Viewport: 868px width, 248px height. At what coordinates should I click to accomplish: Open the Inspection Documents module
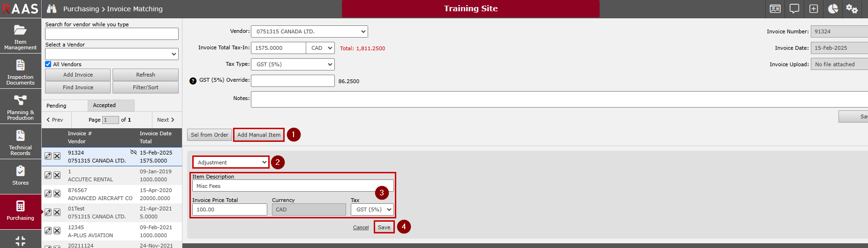pyautogui.click(x=20, y=71)
